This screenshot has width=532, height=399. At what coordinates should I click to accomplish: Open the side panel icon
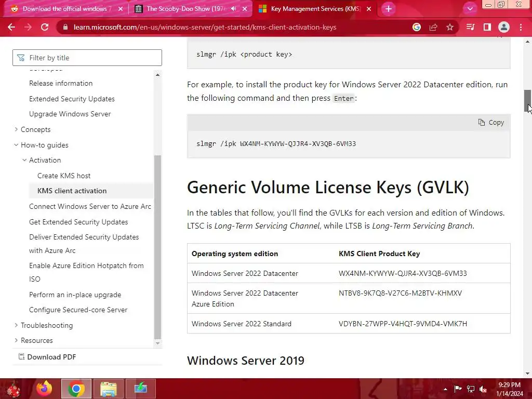point(487,27)
